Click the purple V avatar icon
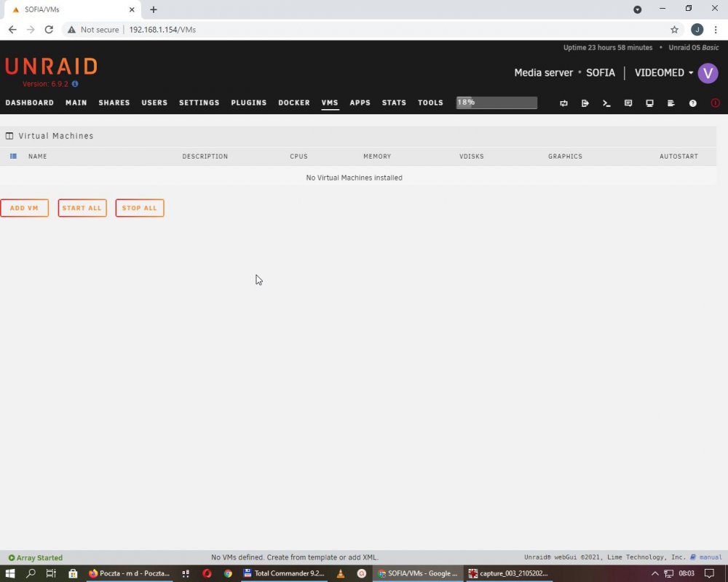Viewport: 728px width, 582px height. pyautogui.click(x=708, y=73)
